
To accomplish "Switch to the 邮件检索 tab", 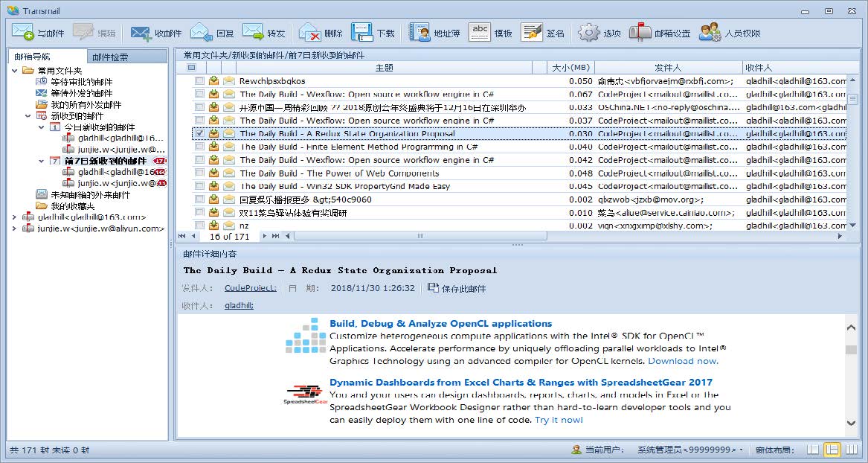I will pos(110,57).
